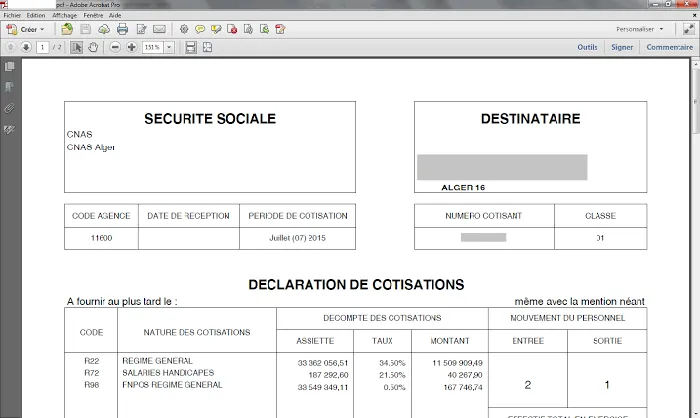This screenshot has width=700, height=418.
Task: Open the Page Thumbnails panel
Action: (x=9, y=67)
